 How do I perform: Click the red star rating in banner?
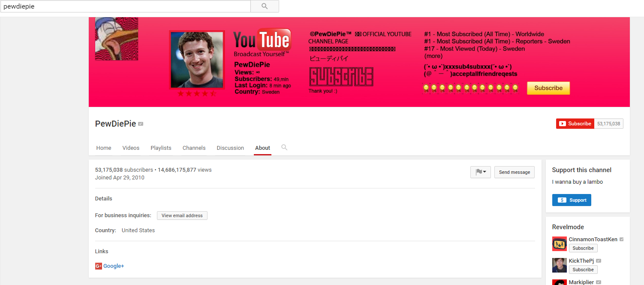pos(197,94)
